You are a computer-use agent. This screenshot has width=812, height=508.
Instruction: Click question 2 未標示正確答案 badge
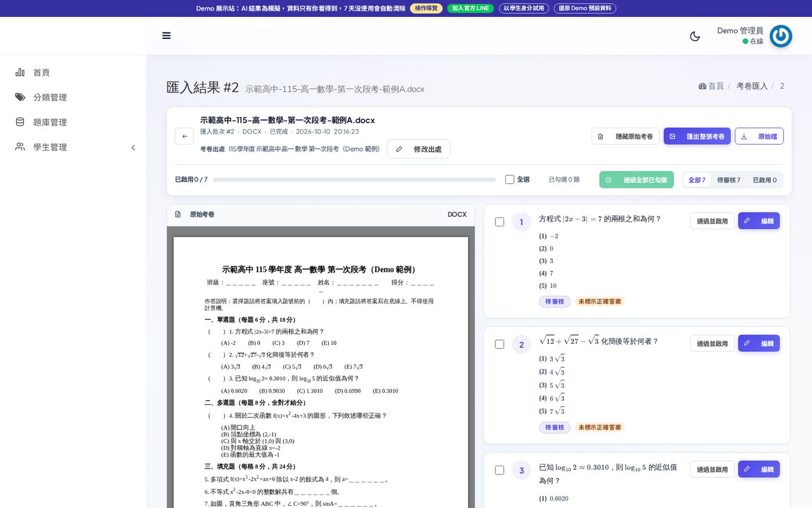600,428
